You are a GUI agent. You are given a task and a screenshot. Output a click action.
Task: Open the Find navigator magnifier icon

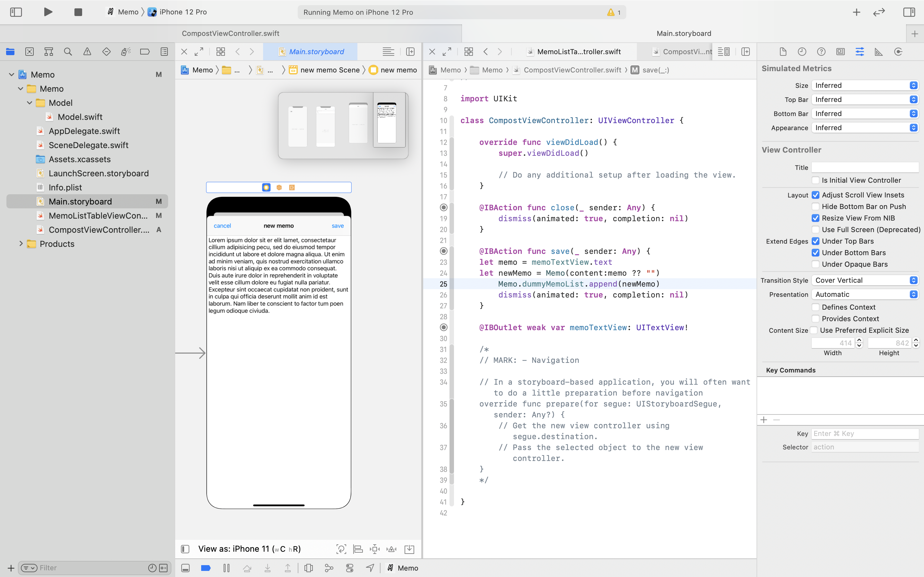pos(68,52)
